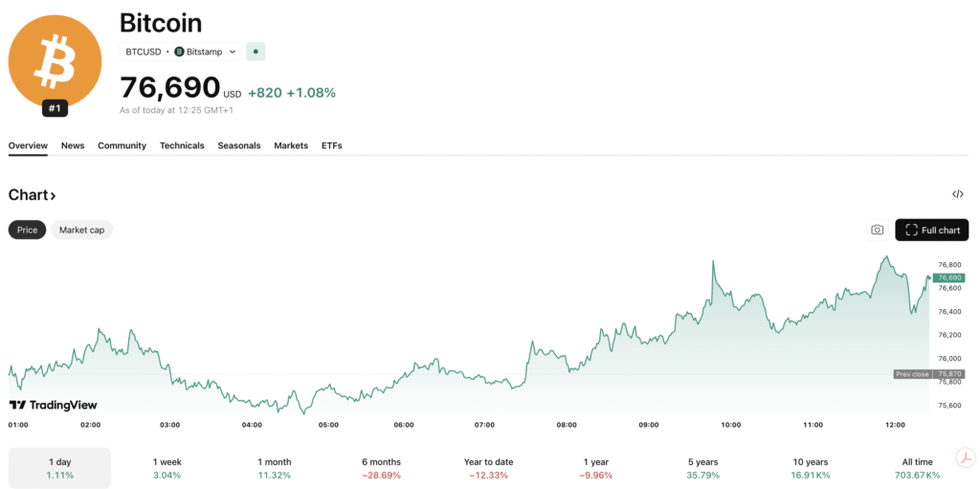
Task: Click the Bitstamp exchange logo
Action: [179, 52]
